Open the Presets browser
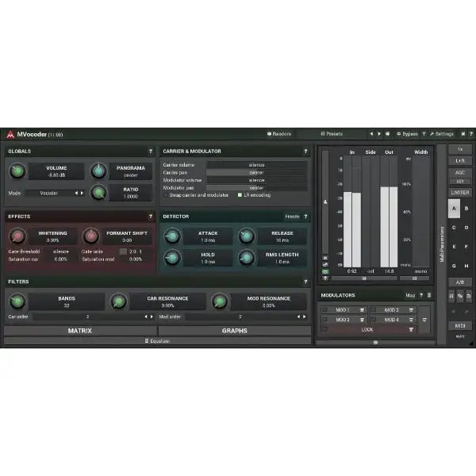The width and height of the screenshot is (476, 476). click(332, 134)
